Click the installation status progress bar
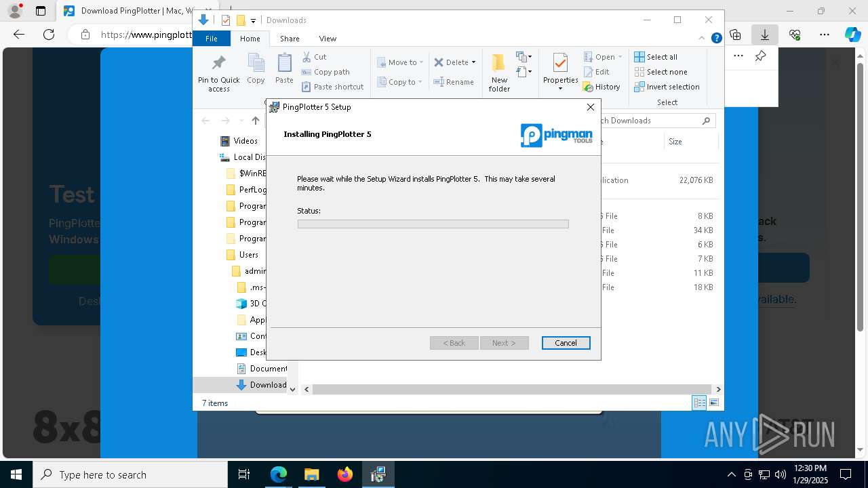Screen dimensions: 868x488 [433, 224]
